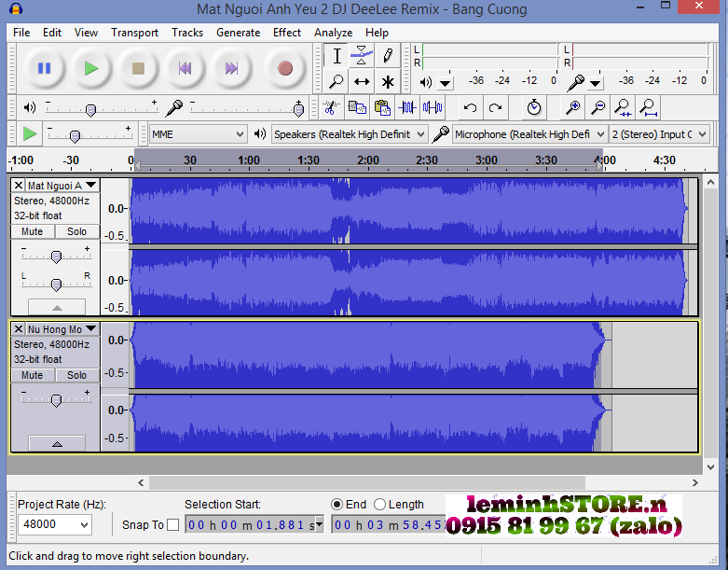Image resolution: width=728 pixels, height=570 pixels.
Task: Solo the Nu Hong Mo track
Action: pyautogui.click(x=76, y=375)
